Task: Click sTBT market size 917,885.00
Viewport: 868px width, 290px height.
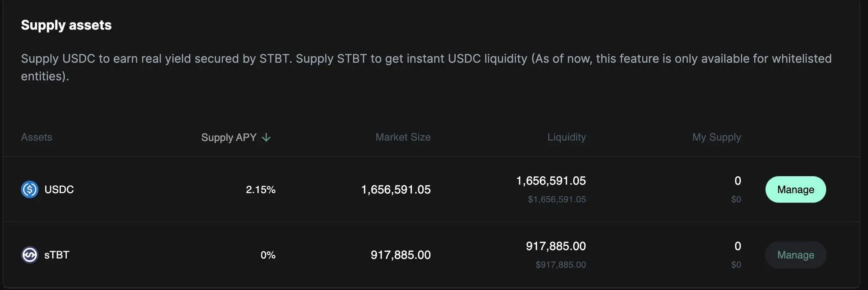Action: tap(401, 255)
